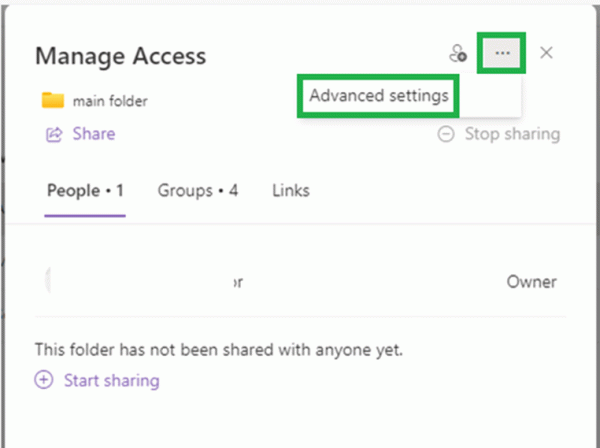Viewport: 600px width, 448px height.
Task: Click the Stop sharing circle icon
Action: pyautogui.click(x=446, y=134)
